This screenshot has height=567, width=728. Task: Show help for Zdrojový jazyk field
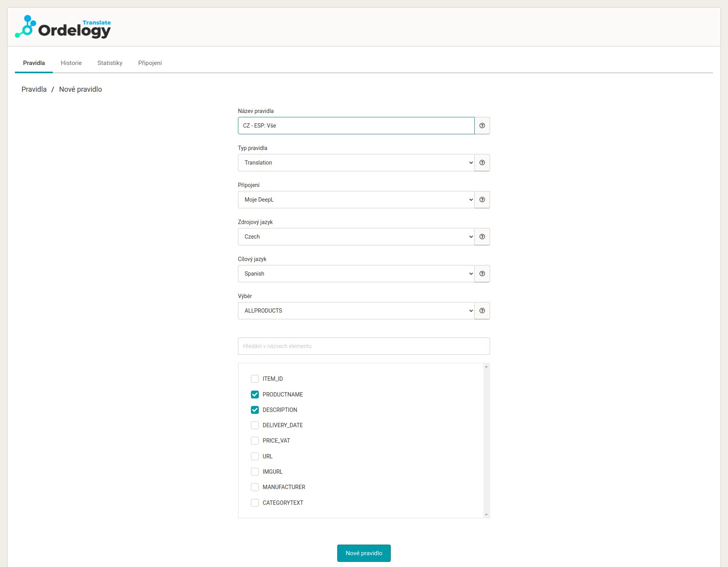(482, 237)
